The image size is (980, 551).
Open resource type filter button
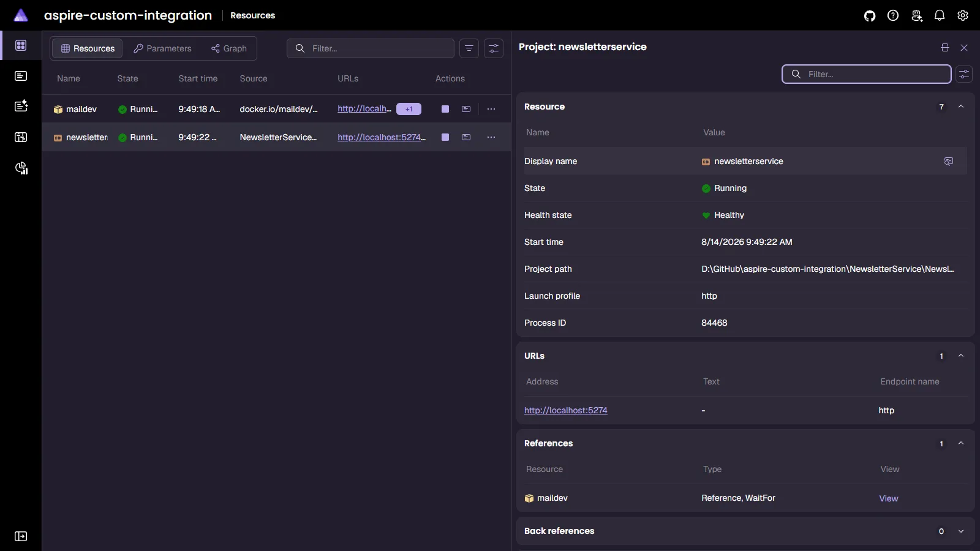469,48
